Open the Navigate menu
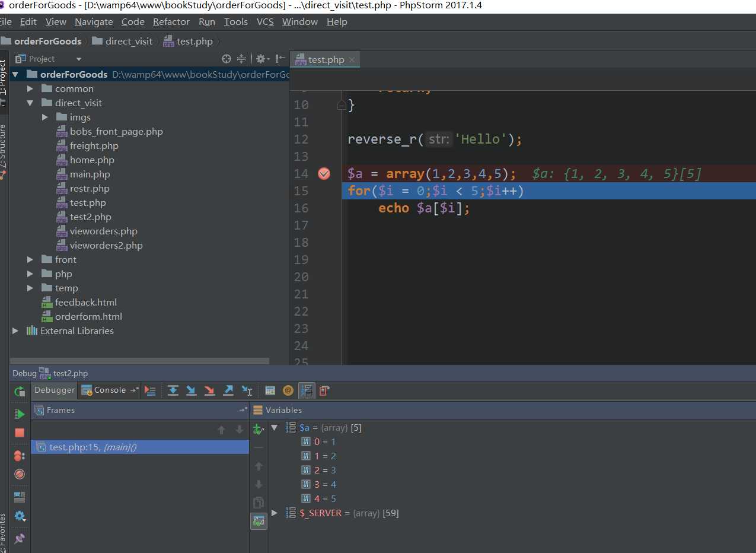The height and width of the screenshot is (553, 756). click(x=94, y=21)
